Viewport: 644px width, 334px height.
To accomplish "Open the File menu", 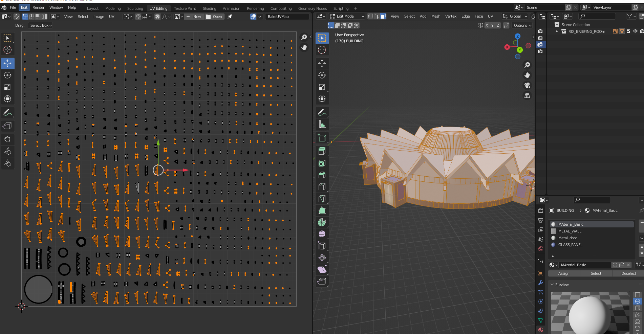I will point(13,7).
